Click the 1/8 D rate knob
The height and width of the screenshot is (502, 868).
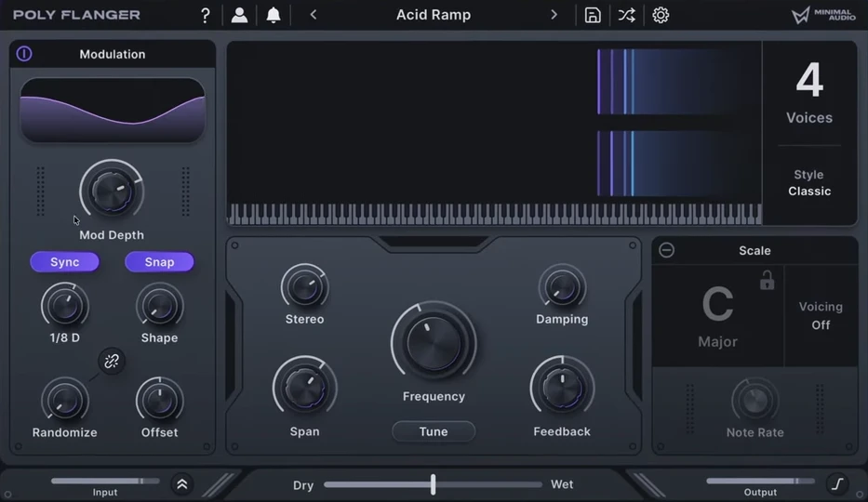click(x=65, y=306)
